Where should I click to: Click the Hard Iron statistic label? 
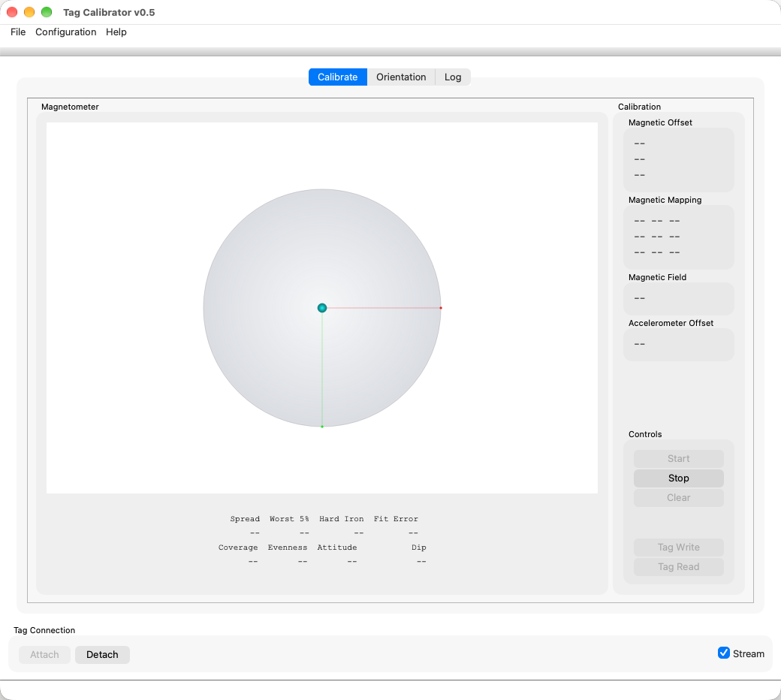click(342, 519)
